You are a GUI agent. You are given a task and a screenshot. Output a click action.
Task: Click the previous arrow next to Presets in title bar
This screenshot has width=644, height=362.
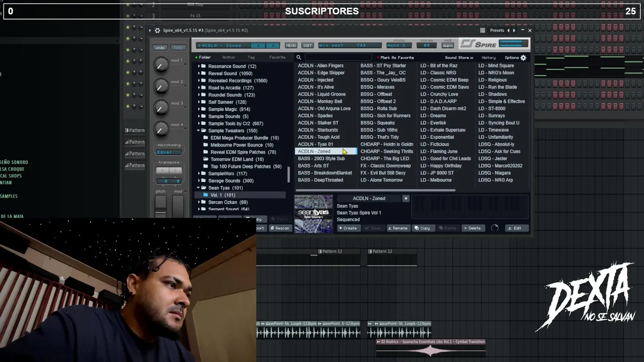click(x=509, y=31)
